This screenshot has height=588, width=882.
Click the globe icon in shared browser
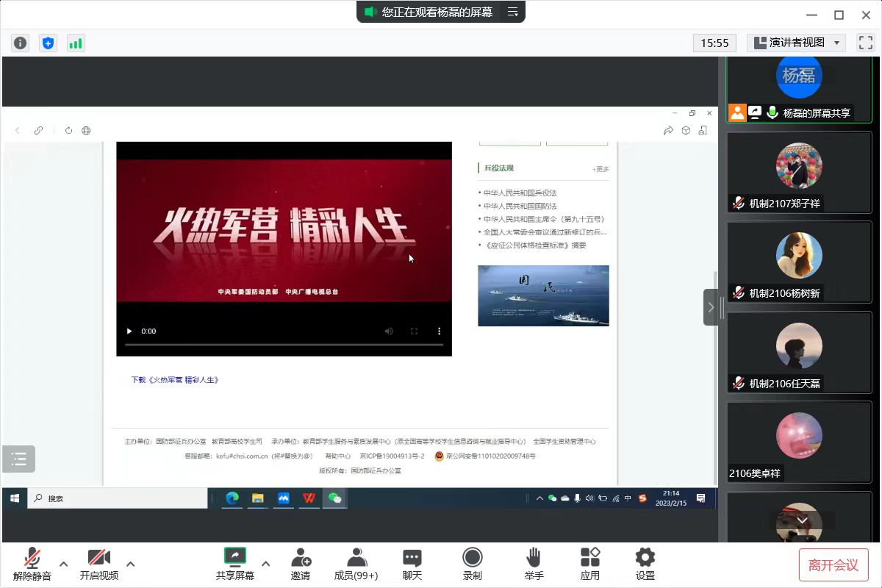[x=86, y=130]
